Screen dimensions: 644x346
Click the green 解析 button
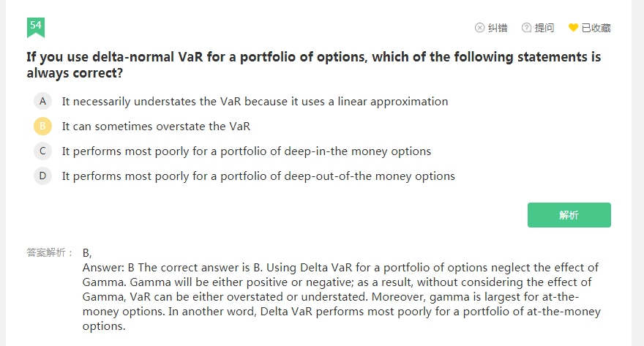click(569, 215)
